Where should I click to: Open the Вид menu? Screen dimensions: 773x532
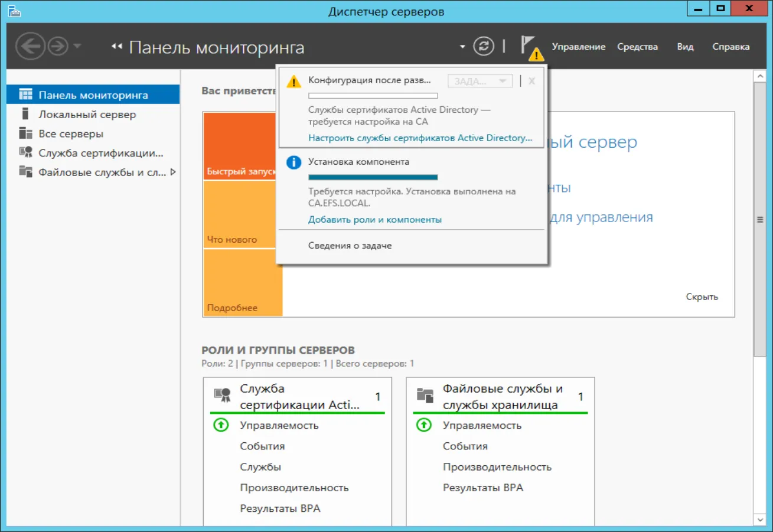[685, 47]
